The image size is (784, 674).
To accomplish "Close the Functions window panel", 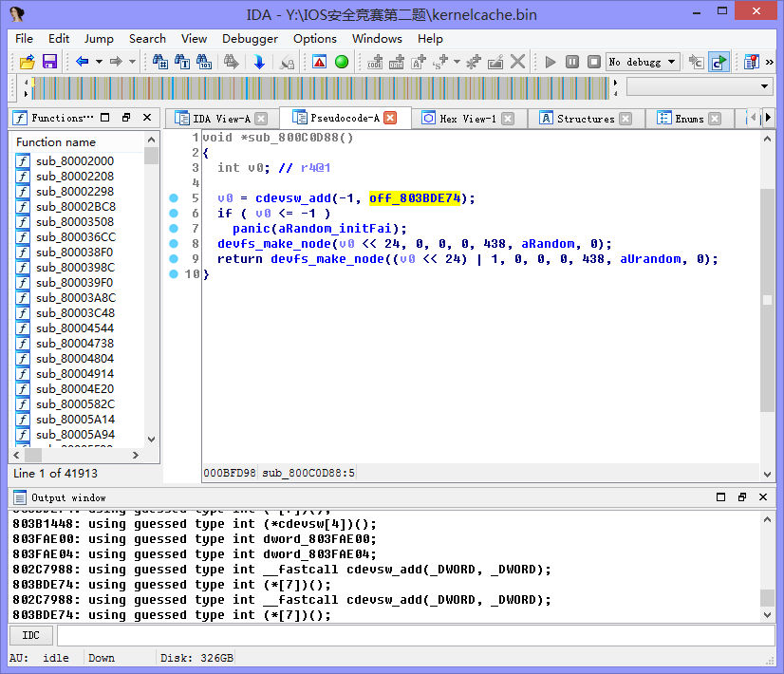I will coord(147,118).
